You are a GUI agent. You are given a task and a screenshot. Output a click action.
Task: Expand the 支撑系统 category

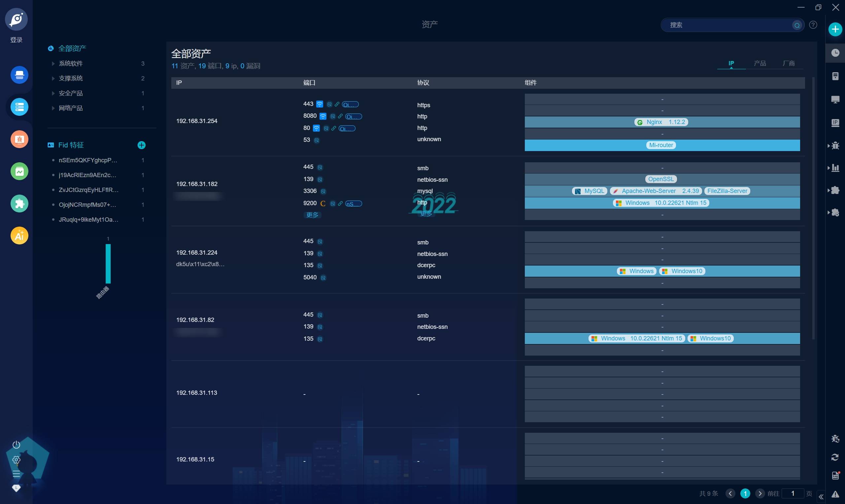(53, 79)
